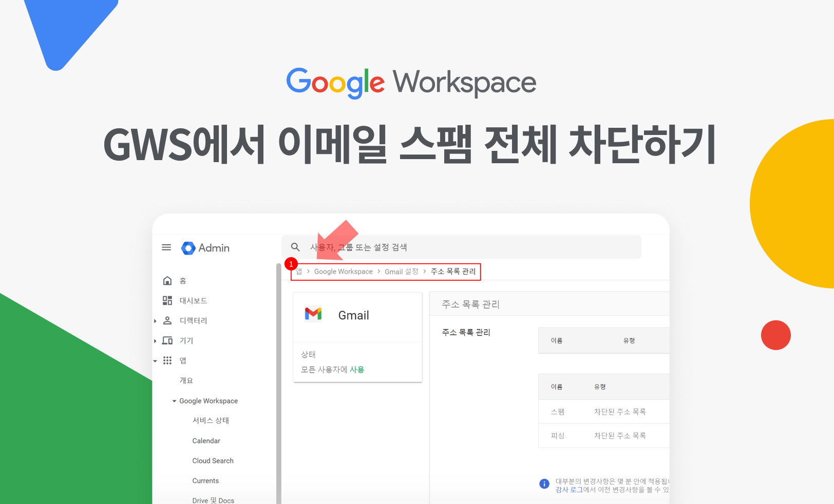This screenshot has height=504, width=834.
Task: Select the 대시보드 dashboard icon
Action: [x=167, y=300]
